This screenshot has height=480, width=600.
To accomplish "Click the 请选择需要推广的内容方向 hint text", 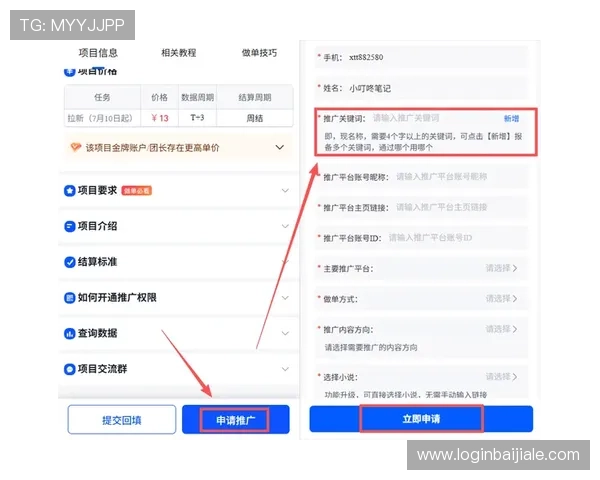I will [371, 348].
